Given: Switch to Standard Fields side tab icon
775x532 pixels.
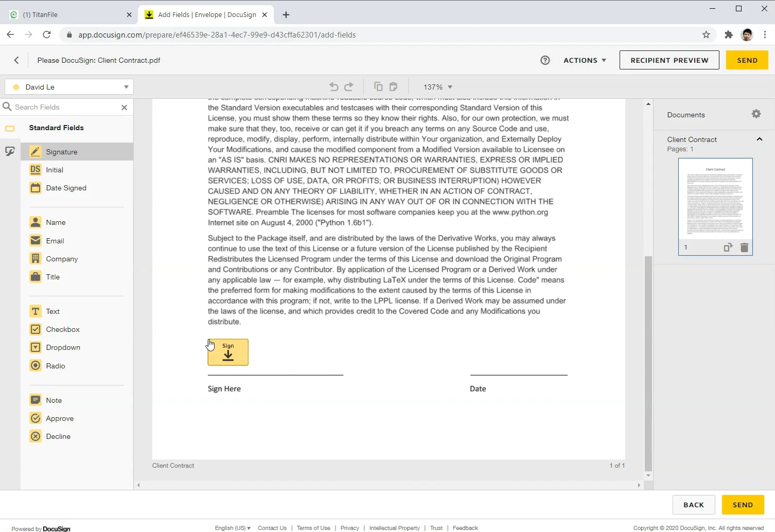Looking at the screenshot, I should click(10, 128).
